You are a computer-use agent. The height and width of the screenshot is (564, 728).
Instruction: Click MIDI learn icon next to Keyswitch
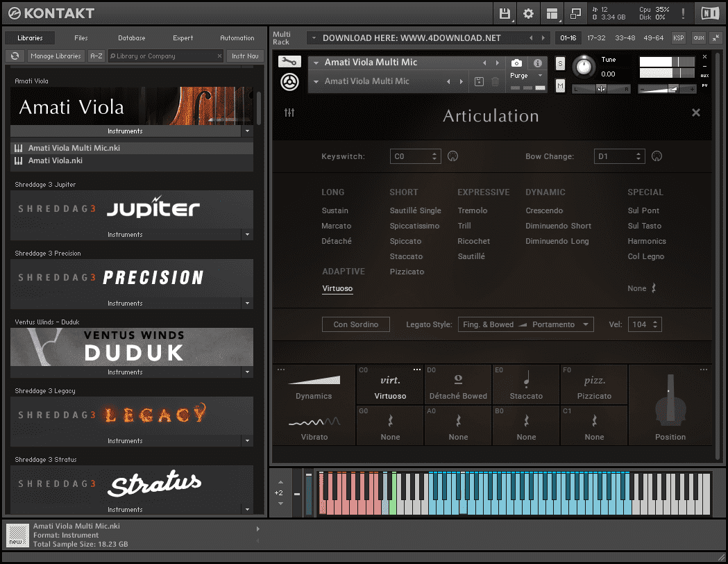pyautogui.click(x=452, y=156)
